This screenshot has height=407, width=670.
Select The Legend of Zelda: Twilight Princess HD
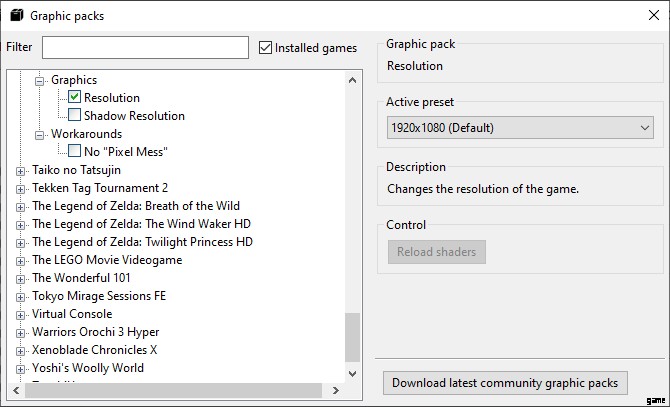coord(142,242)
